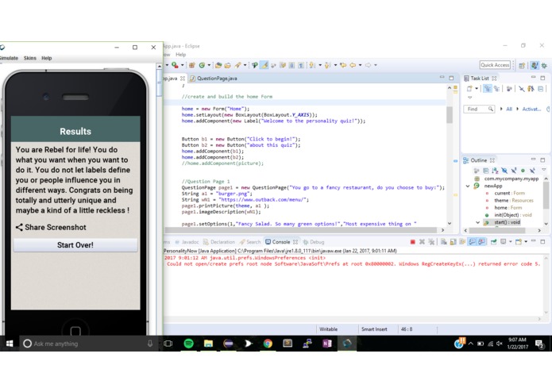This screenshot has height=392, width=552.
Task: Click Last Edit Location arrow icon
Action: tap(343, 65)
